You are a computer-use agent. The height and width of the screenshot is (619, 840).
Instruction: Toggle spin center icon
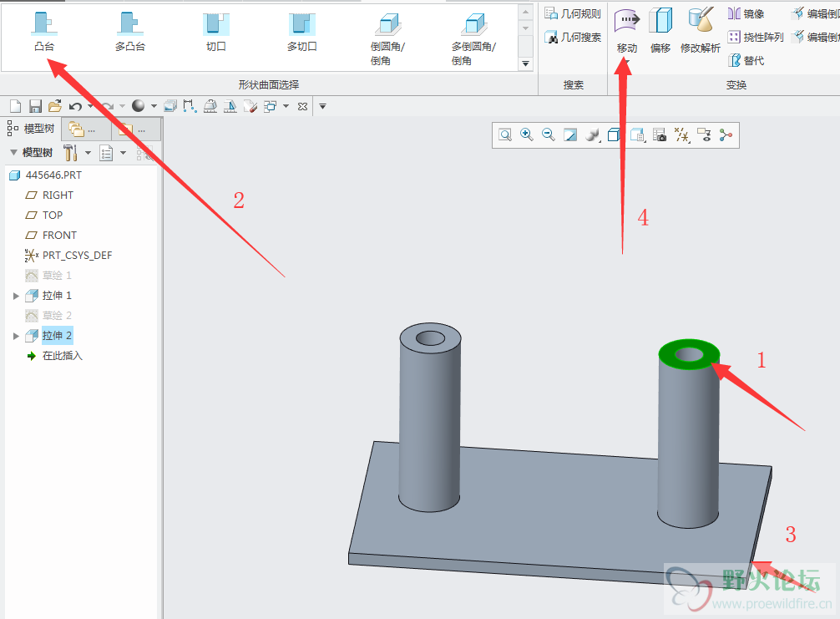click(x=726, y=135)
